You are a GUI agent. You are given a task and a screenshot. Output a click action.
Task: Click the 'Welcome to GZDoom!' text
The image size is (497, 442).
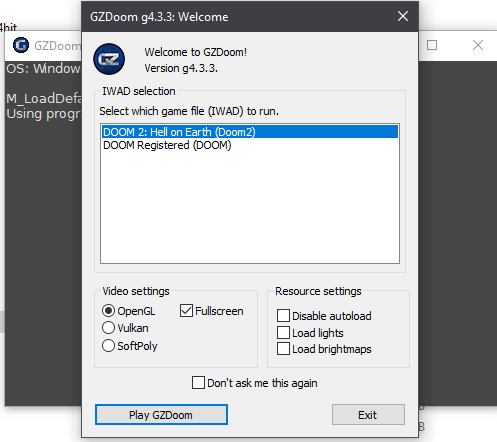click(196, 52)
